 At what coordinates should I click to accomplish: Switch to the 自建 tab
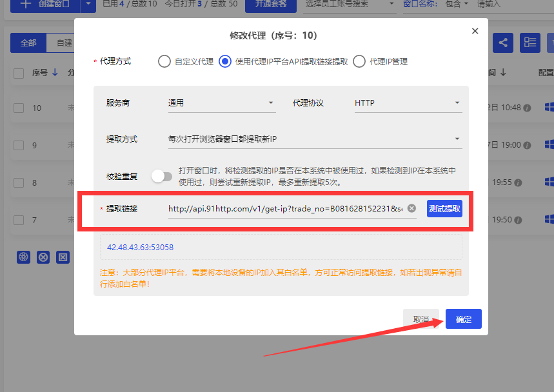(64, 43)
